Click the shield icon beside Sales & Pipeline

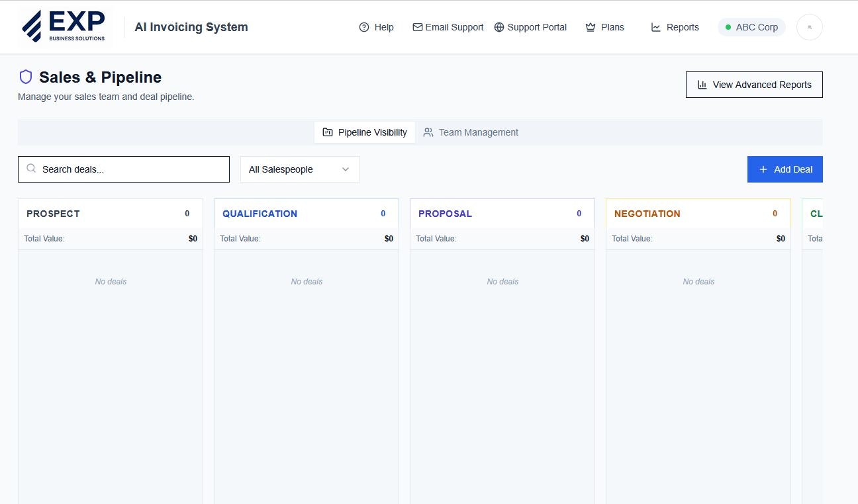click(x=25, y=77)
